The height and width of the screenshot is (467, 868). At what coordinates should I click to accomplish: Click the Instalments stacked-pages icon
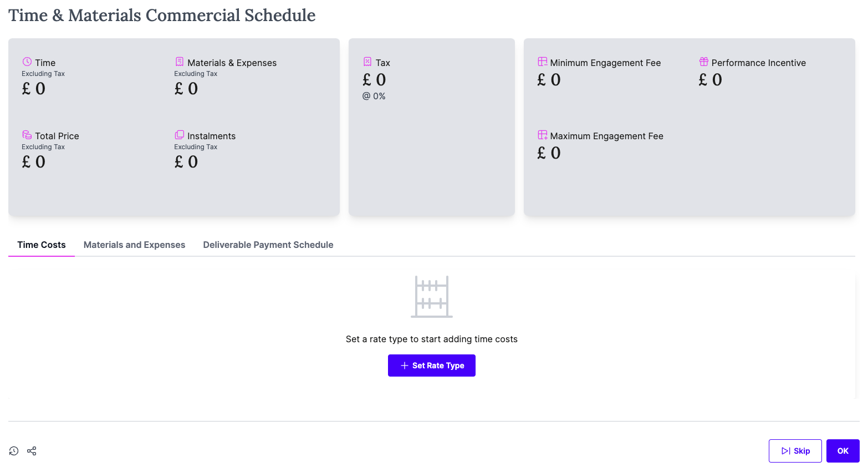(x=180, y=135)
